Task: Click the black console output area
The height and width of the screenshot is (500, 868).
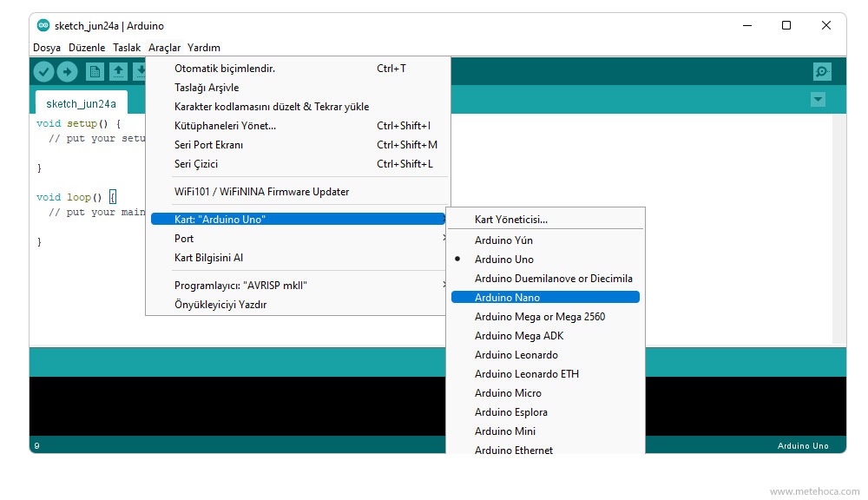Action: click(x=237, y=406)
